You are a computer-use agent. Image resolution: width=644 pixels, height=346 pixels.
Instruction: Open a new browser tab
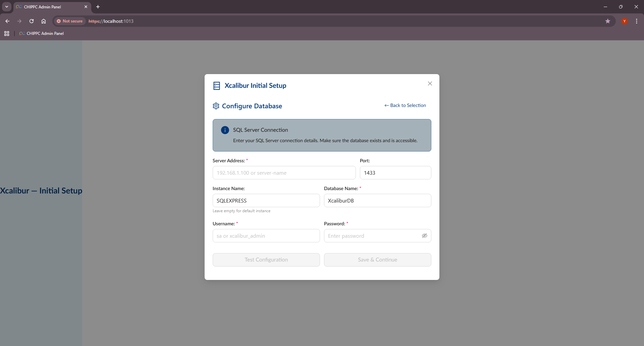click(98, 7)
